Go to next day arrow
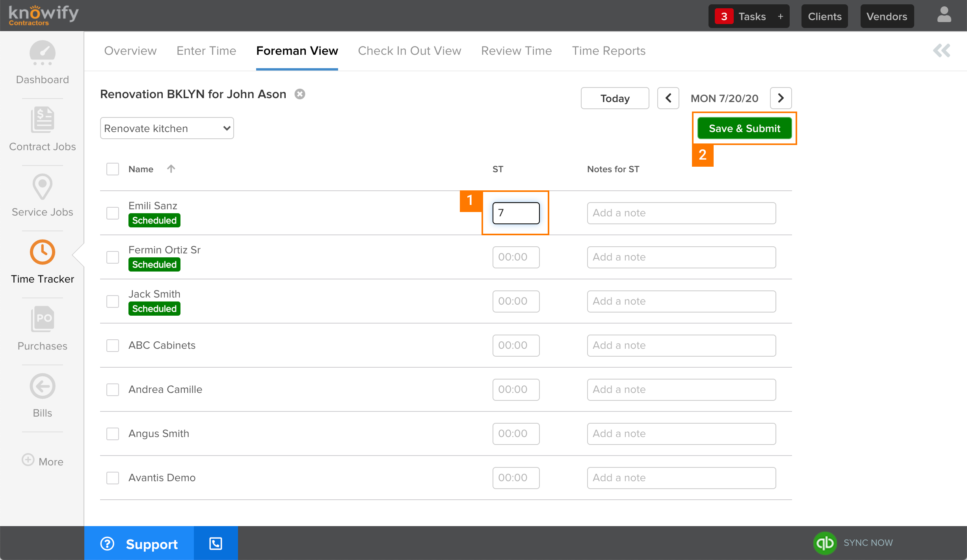This screenshot has height=560, width=967. point(781,98)
